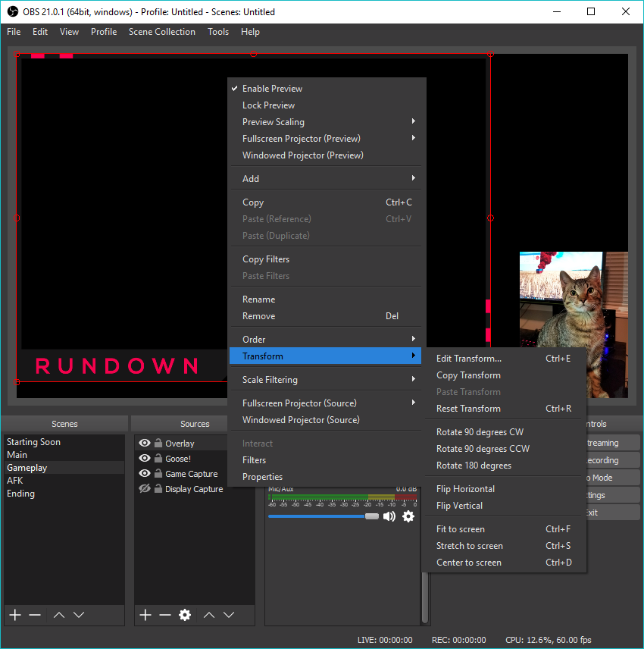Add a new source with plus icon
This screenshot has height=649, width=644.
[x=145, y=615]
